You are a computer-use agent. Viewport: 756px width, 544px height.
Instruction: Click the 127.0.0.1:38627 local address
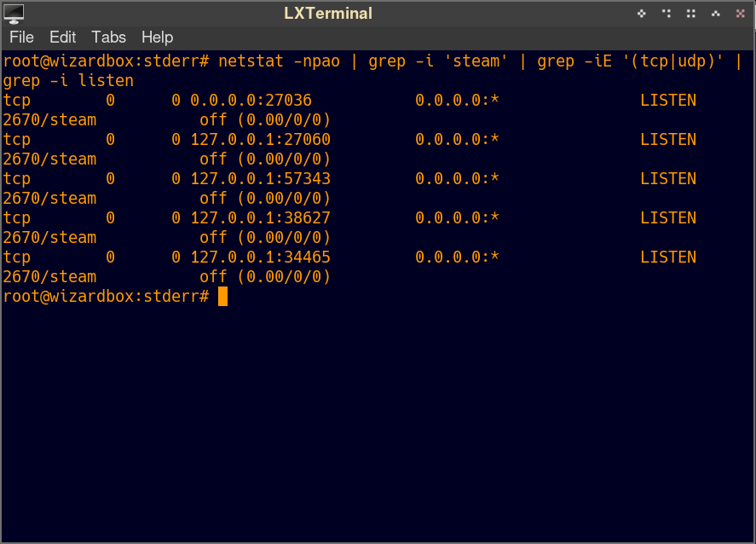pyautogui.click(x=260, y=218)
